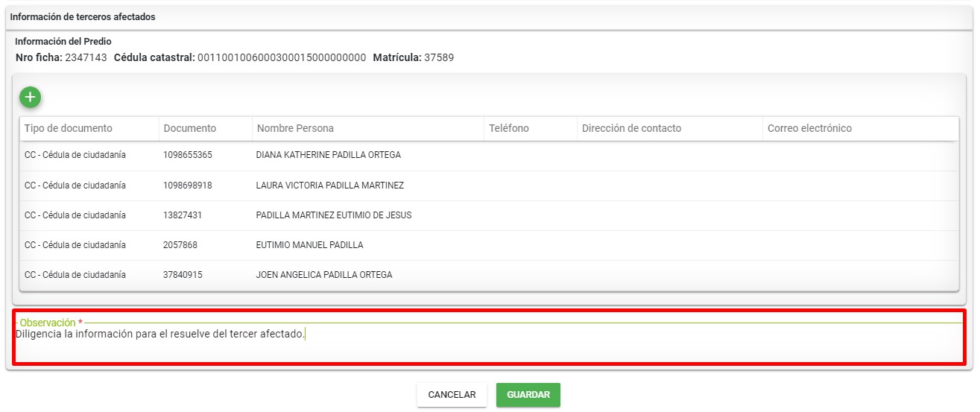Select row PADILLA MARTINEZ EUTIMIO DE JESUS
The height and width of the screenshot is (412, 980).
tap(333, 215)
